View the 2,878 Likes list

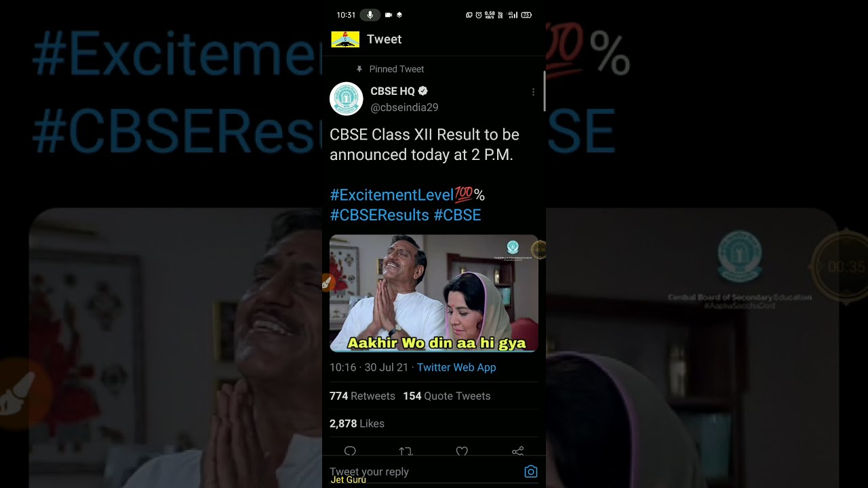tap(357, 424)
